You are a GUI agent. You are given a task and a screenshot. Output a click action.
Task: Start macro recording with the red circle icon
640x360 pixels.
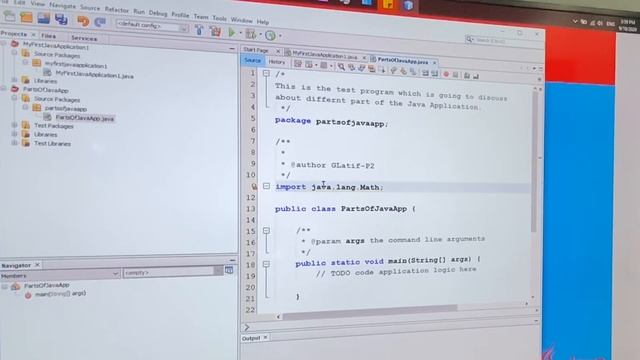pos(446,74)
